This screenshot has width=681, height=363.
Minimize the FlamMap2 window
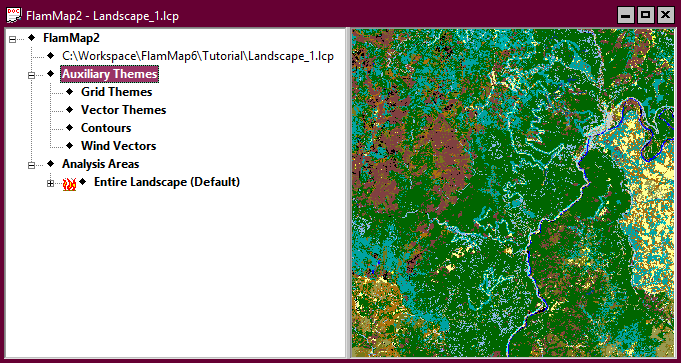click(626, 16)
